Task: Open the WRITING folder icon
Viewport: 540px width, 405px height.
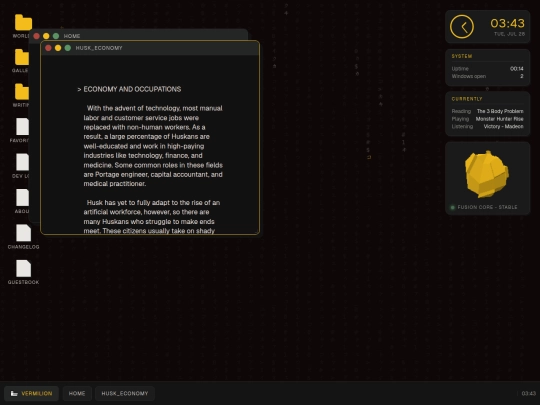Action: (21, 92)
